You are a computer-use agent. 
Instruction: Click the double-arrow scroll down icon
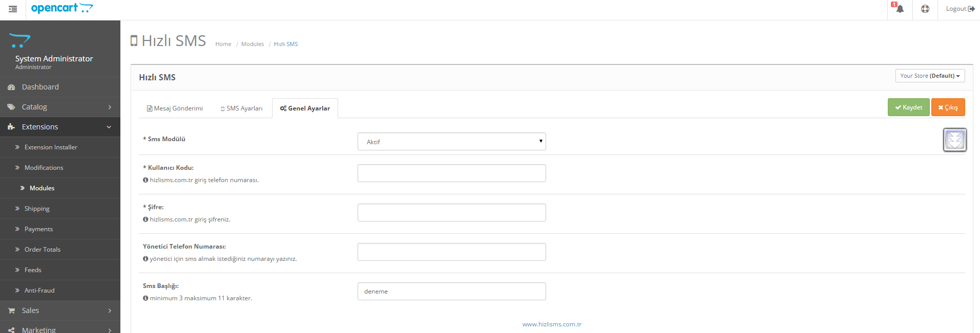pos(954,140)
